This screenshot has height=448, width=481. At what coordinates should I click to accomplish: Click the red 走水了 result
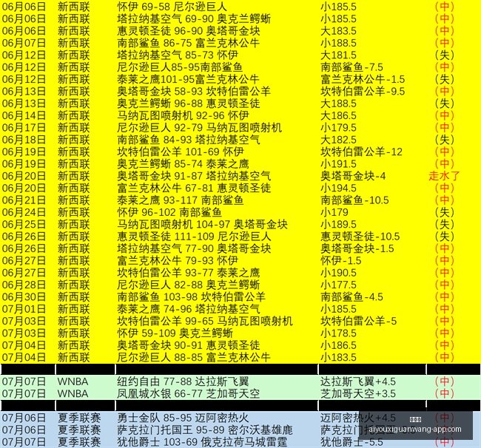(445, 176)
